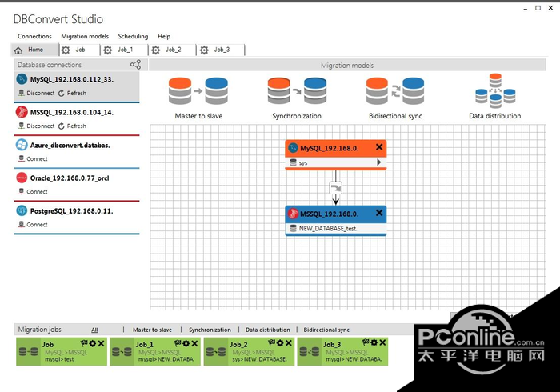Select the Oracle_192.168.0.77_orcl connection name
The height and width of the screenshot is (392, 560).
pyautogui.click(x=70, y=178)
